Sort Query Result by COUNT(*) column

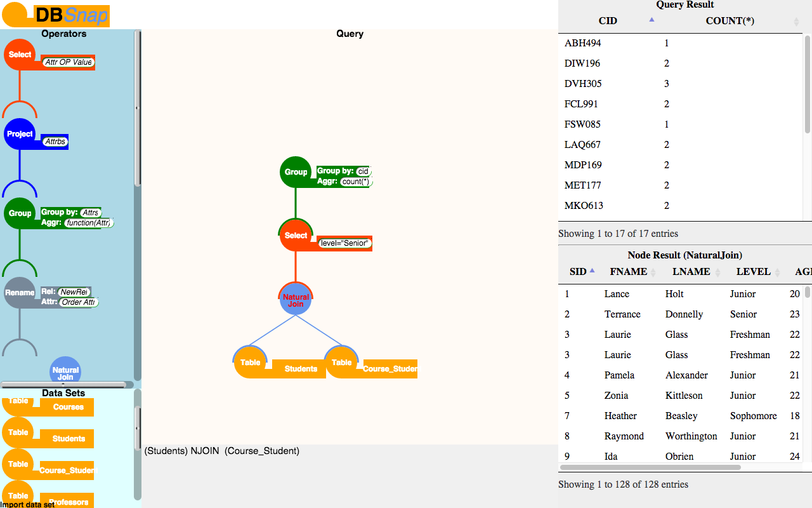tap(730, 21)
